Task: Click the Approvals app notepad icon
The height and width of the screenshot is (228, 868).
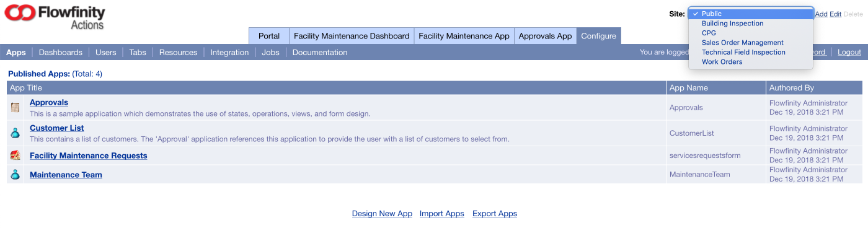Action: pyautogui.click(x=15, y=107)
